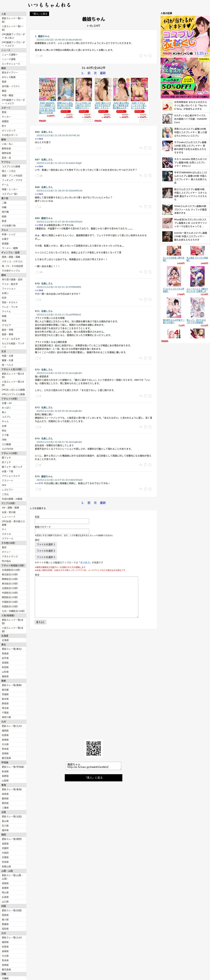Click the block icon on post 571
Screen dimensions: 210x980
pyautogui.click(x=150, y=358)
